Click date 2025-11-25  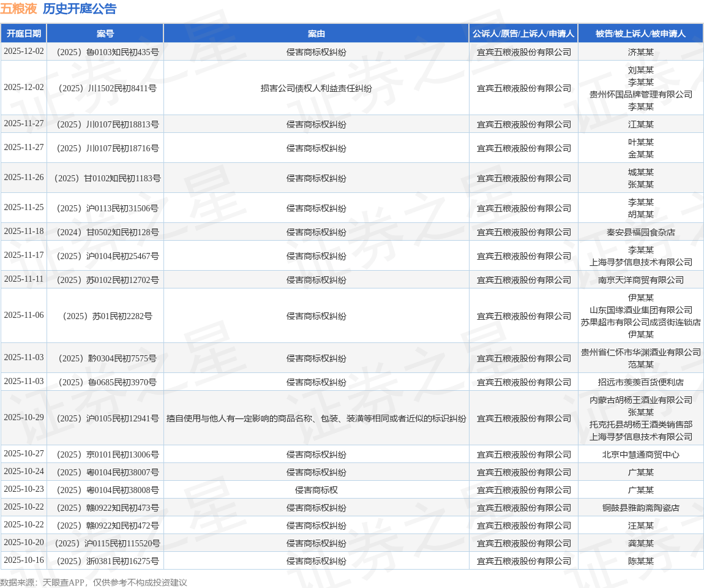[24, 208]
